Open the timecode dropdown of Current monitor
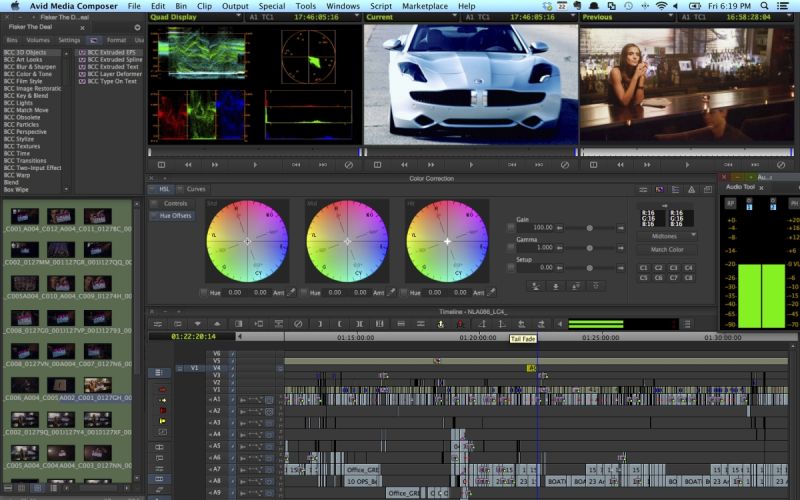Image resolution: width=800 pixels, height=500 pixels. [x=573, y=16]
